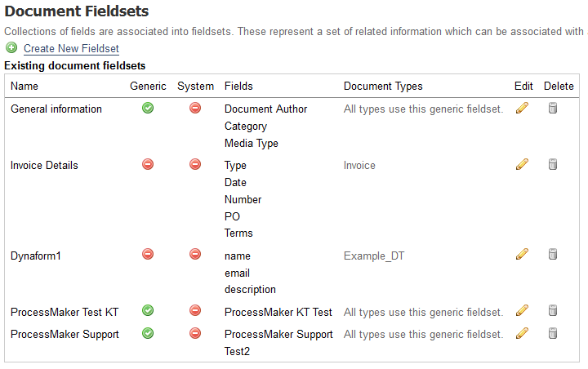Viewport: 588px width, 369px height.
Task: Delete the General information fieldset
Action: click(x=553, y=108)
